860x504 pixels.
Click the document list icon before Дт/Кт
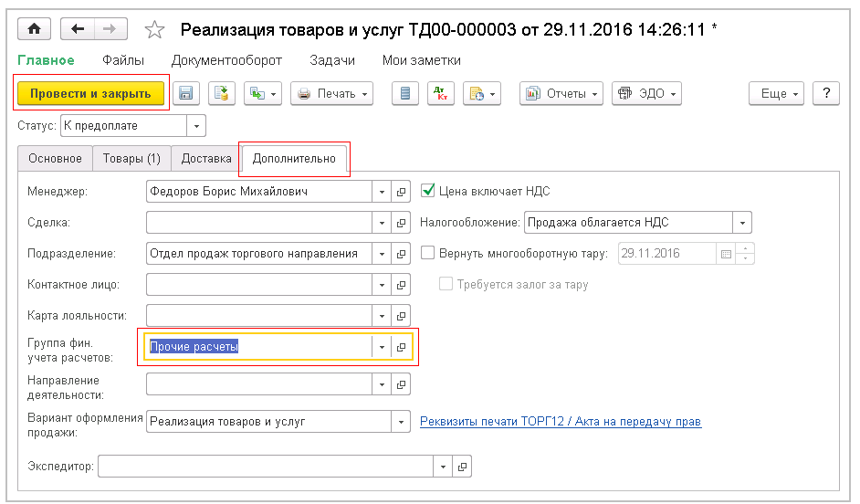click(x=405, y=93)
